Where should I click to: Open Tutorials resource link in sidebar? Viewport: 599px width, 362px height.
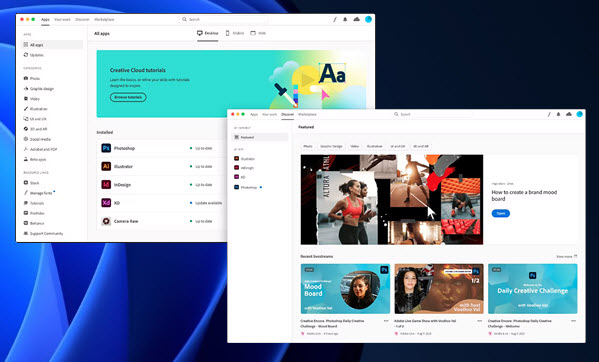pyautogui.click(x=34, y=203)
